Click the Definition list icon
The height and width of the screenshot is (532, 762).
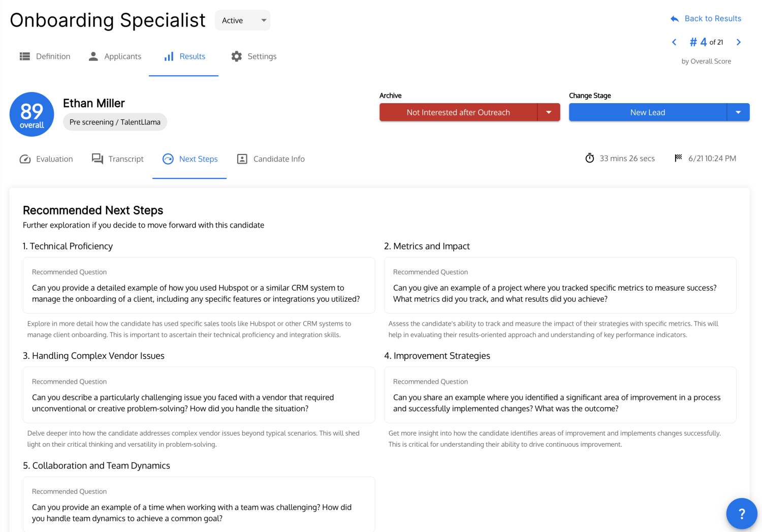(24, 56)
